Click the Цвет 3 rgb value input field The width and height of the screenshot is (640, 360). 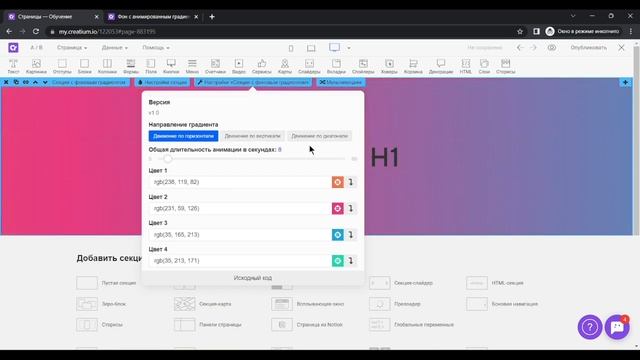coord(240,235)
